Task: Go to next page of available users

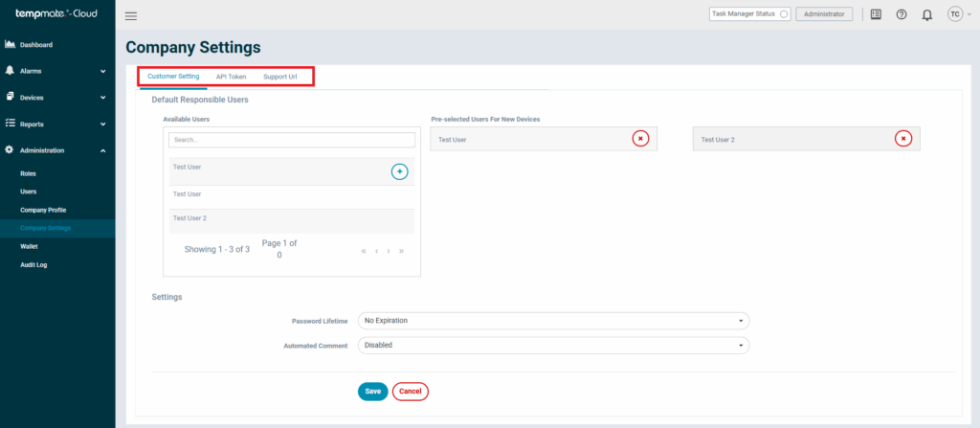Action: click(x=389, y=251)
